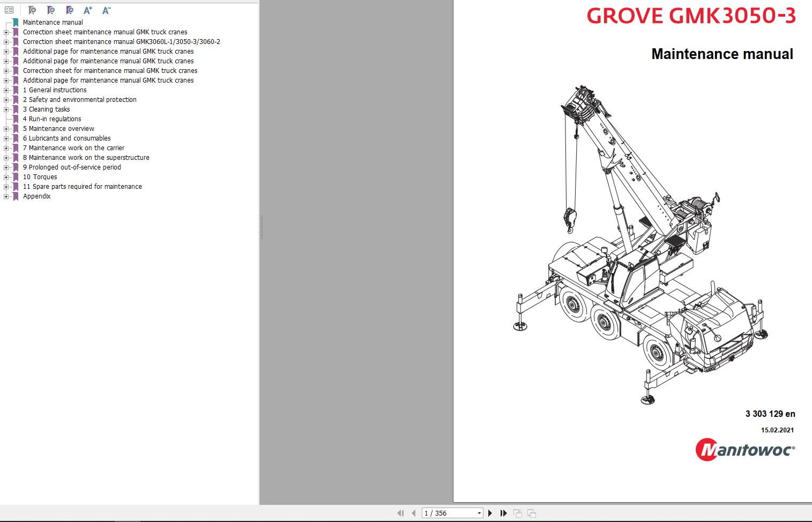The height and width of the screenshot is (522, 812).
Task: Expand the 3 Cleaning tasks bookmark
Action: (6, 109)
